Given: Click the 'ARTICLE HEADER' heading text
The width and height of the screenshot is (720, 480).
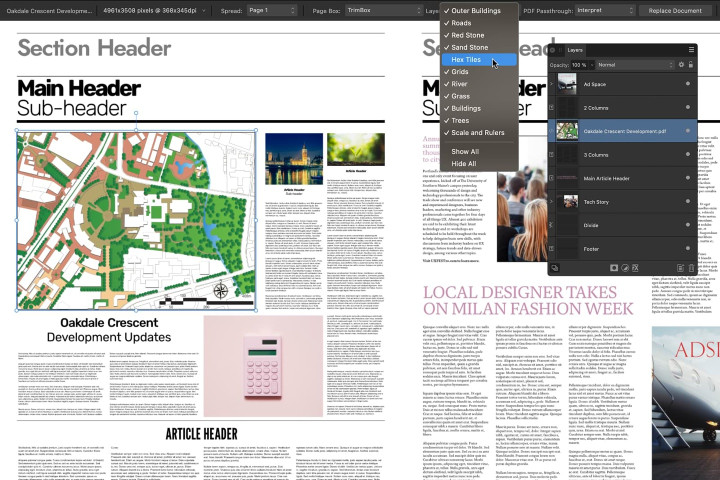Looking at the screenshot, I should (202, 434).
